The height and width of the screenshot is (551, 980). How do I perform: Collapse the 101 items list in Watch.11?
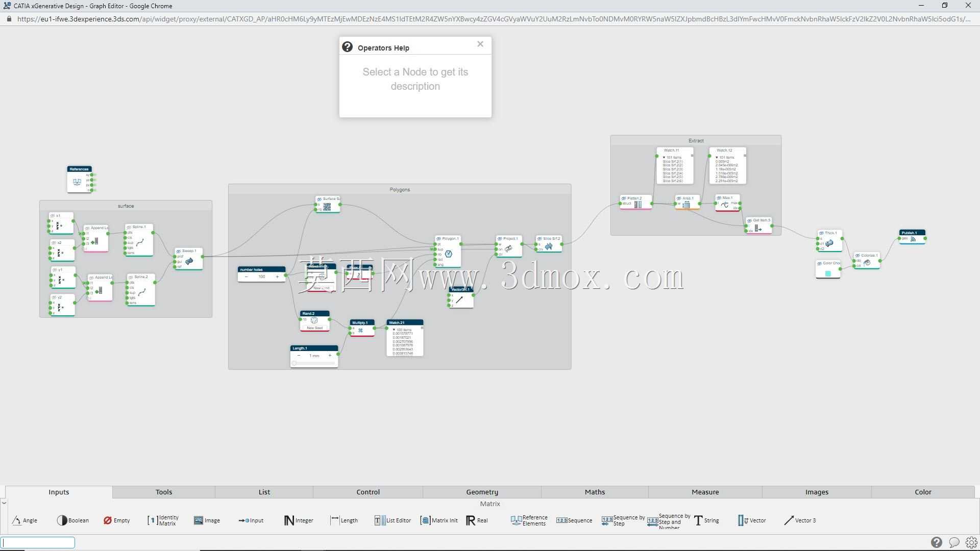(x=664, y=157)
